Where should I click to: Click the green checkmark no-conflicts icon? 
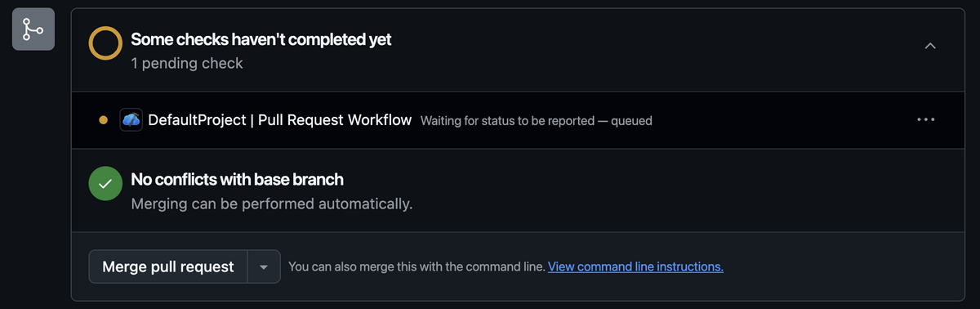coord(105,184)
